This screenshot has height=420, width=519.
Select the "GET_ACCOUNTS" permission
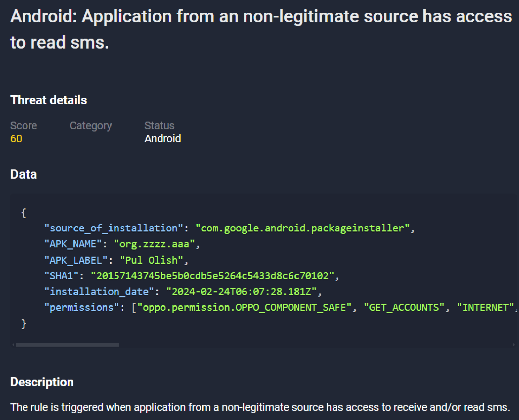404,307
